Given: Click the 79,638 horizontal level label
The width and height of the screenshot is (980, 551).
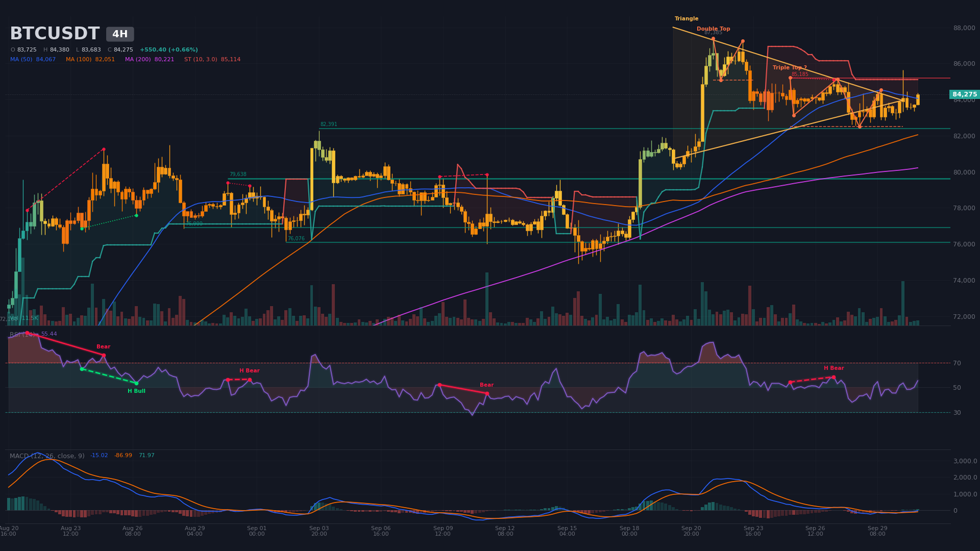Looking at the screenshot, I should [x=238, y=174].
